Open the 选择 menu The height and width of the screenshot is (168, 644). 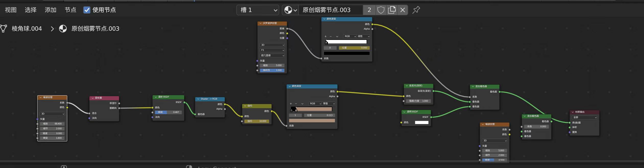[31, 10]
